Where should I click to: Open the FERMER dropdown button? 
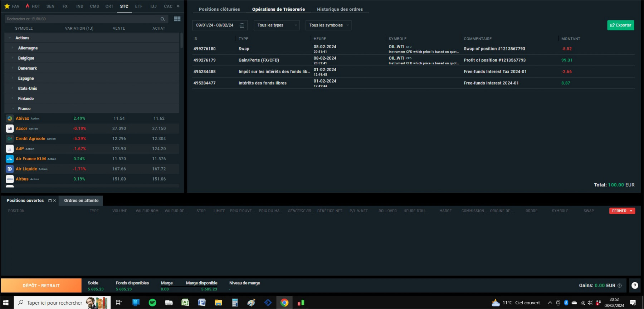coord(622,211)
